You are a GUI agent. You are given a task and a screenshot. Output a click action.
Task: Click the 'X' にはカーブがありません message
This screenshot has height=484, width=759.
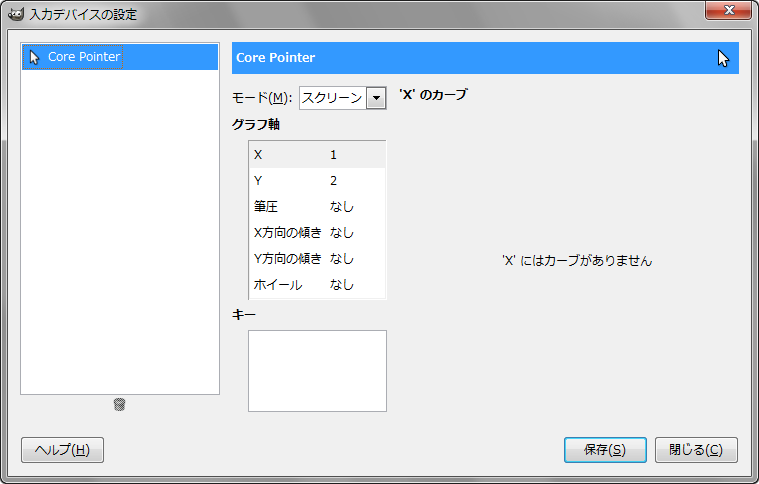pyautogui.click(x=577, y=261)
